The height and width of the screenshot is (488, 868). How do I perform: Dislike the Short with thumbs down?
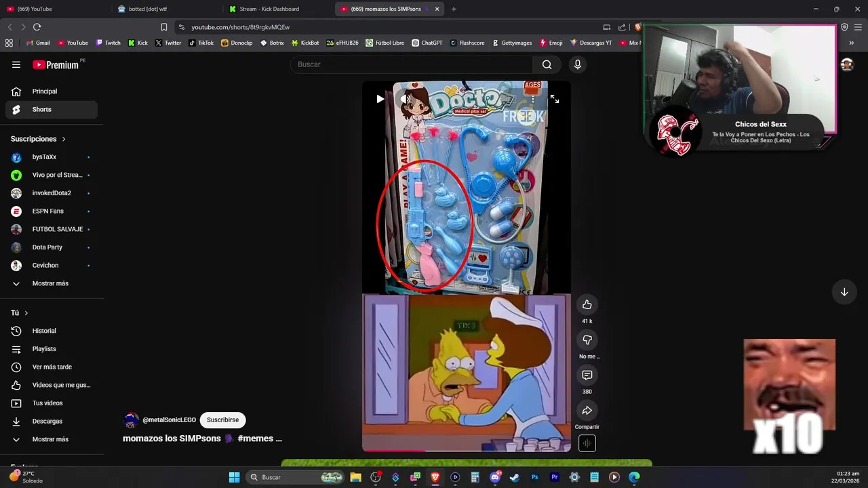(587, 340)
